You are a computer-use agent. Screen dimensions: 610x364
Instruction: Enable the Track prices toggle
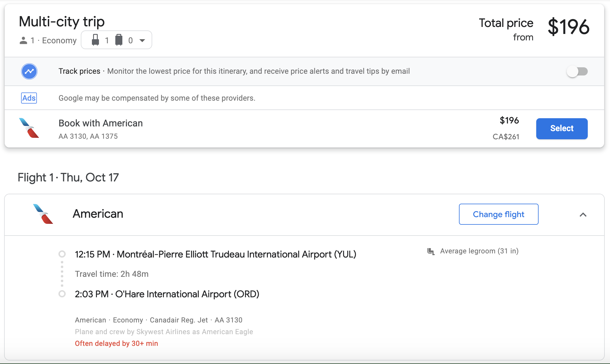coord(577,71)
